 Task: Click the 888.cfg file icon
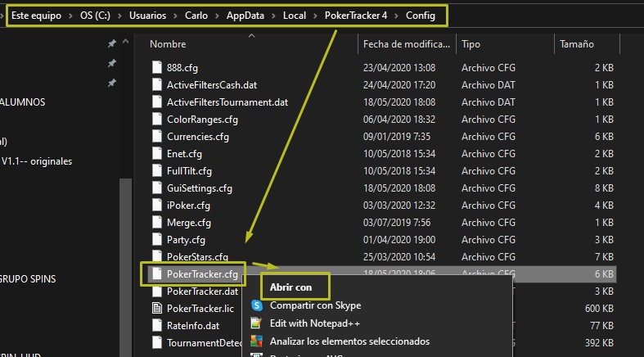click(157, 67)
